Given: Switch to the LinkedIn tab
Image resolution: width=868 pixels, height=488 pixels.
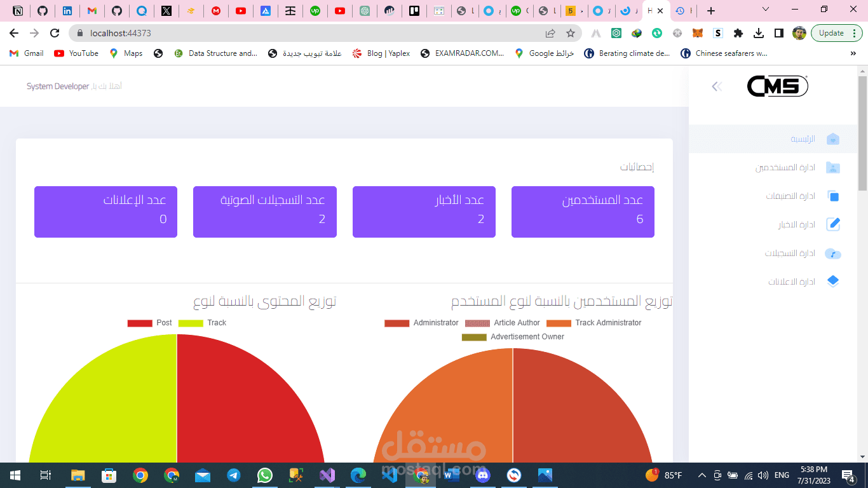Looking at the screenshot, I should [x=67, y=11].
